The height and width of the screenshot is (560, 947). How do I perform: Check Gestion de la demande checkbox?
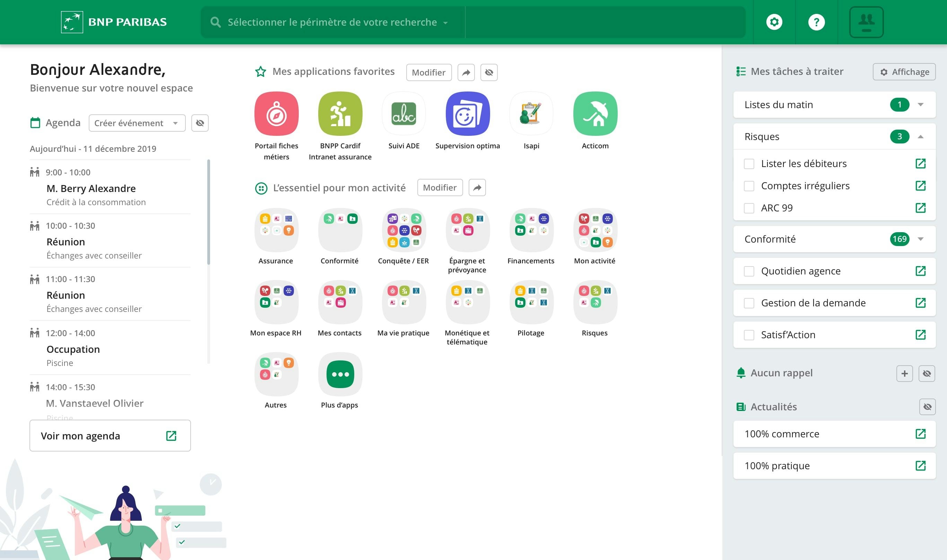pyautogui.click(x=749, y=303)
